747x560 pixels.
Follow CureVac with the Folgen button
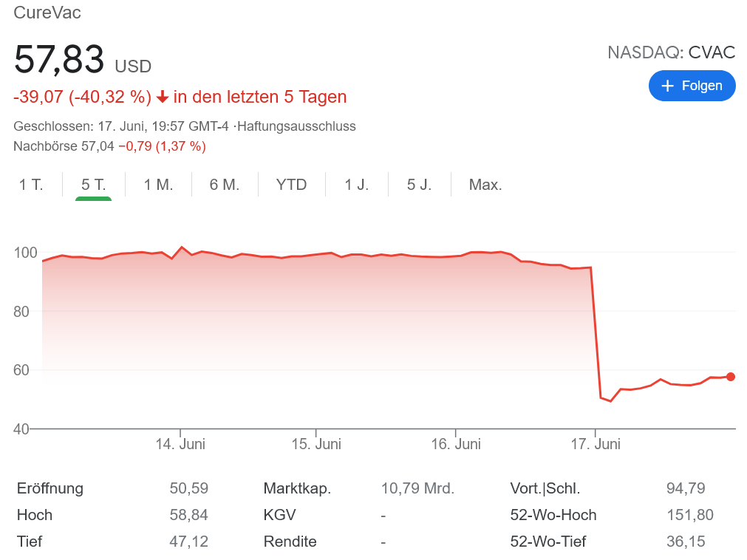tap(692, 86)
